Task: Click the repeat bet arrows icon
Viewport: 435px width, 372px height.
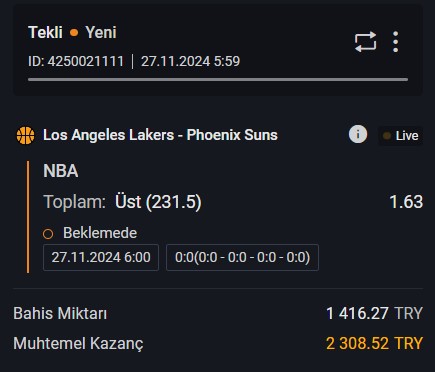Action: [x=365, y=42]
